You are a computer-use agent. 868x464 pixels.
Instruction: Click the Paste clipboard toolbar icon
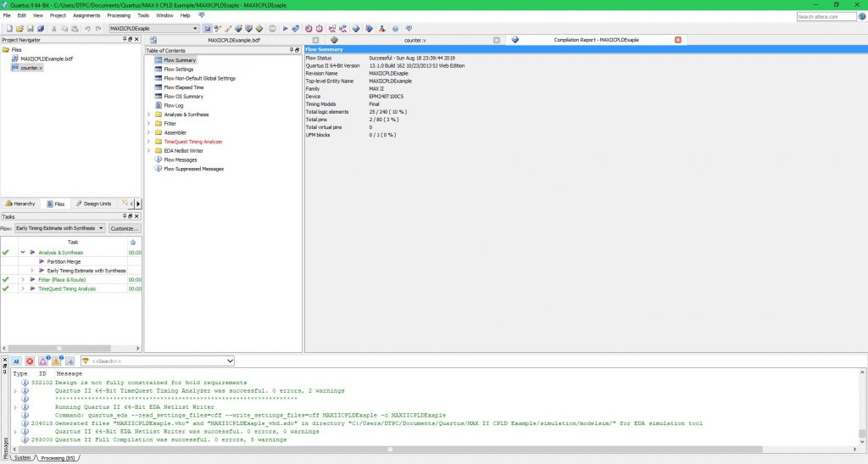pos(75,29)
